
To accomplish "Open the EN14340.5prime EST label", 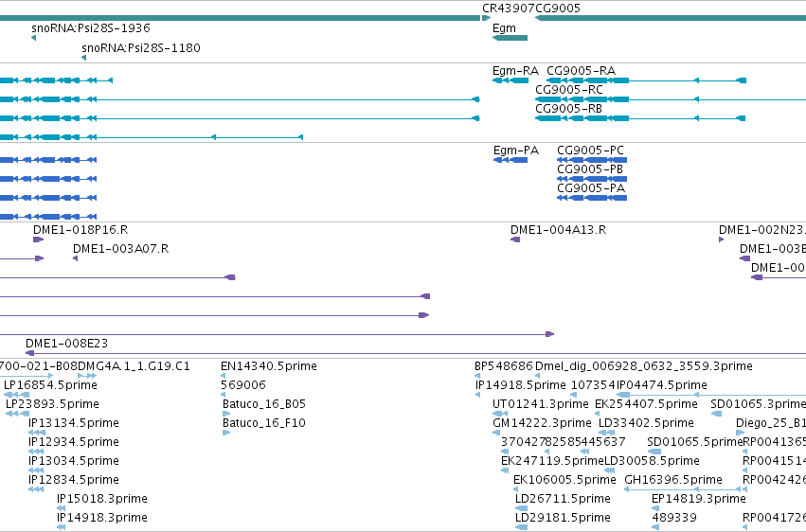I will 269,366.
